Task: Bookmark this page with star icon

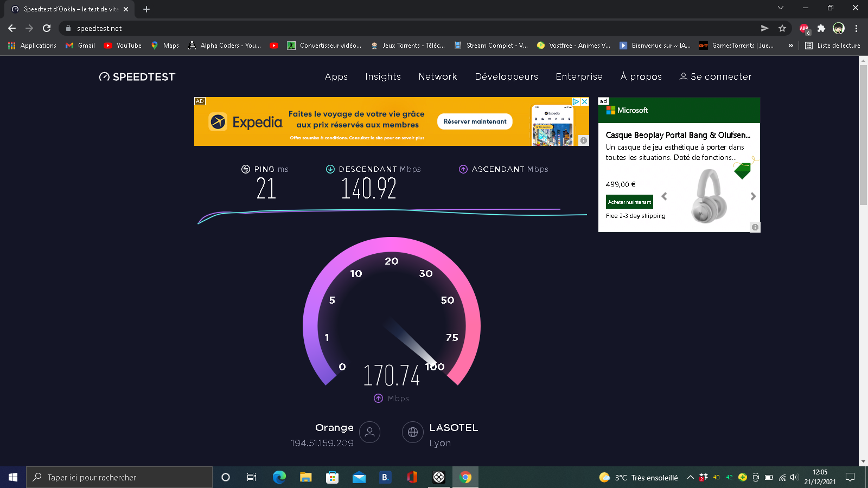Action: (782, 28)
